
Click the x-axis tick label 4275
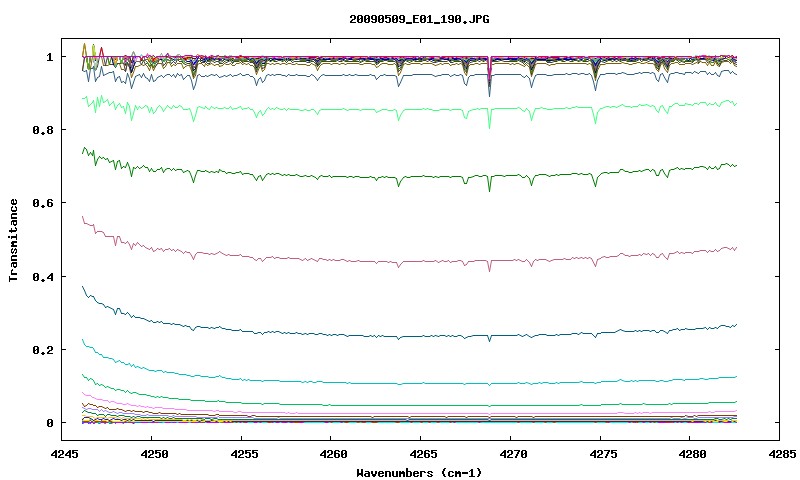(x=604, y=454)
